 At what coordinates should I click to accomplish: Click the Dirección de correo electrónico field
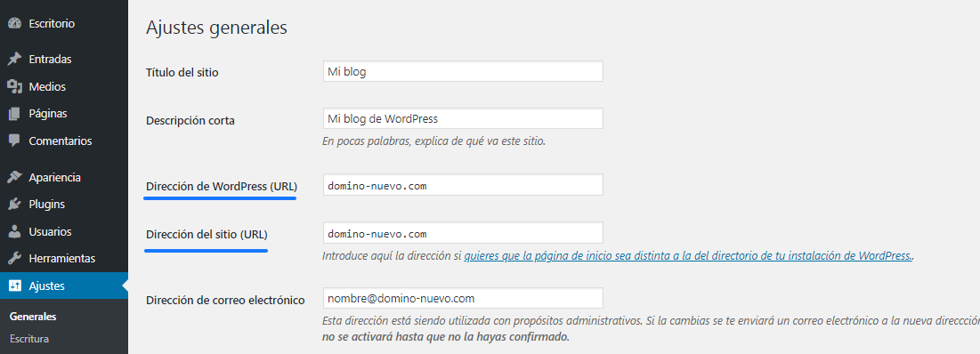463,299
